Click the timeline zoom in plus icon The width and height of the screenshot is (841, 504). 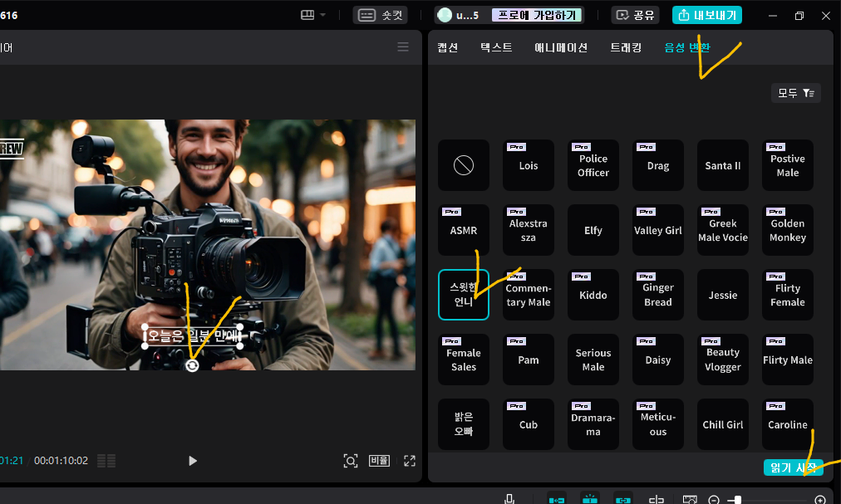point(820,500)
